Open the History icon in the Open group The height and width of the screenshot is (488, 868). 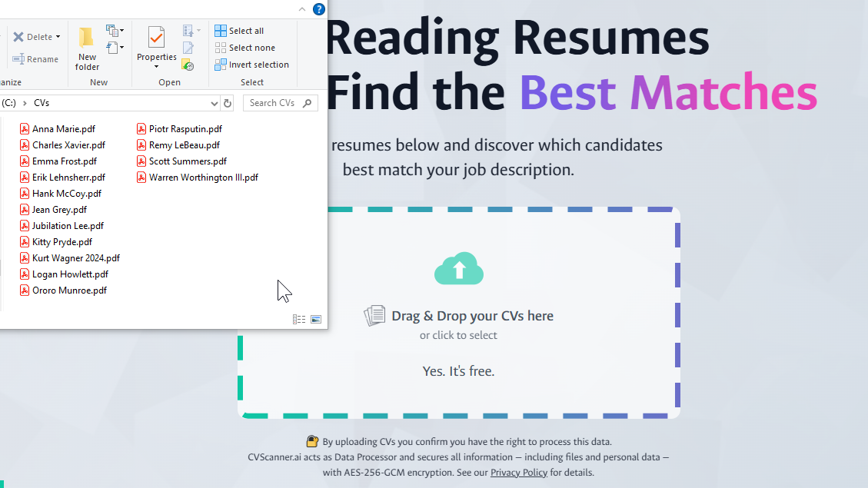pos(188,65)
